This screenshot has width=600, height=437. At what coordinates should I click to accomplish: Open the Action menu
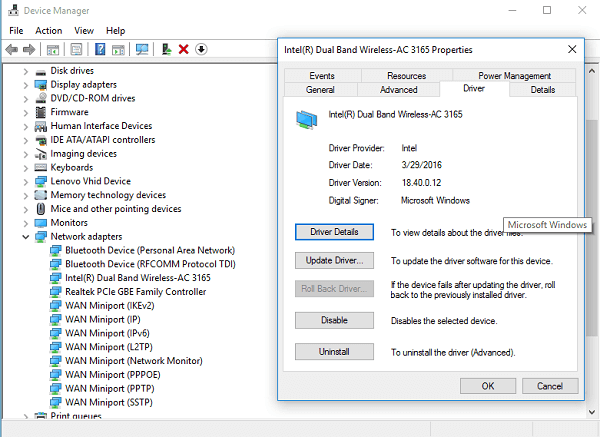(49, 31)
